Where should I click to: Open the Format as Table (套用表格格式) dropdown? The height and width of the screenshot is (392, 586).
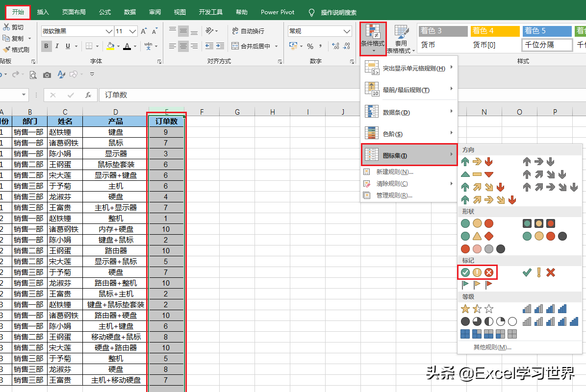click(401, 39)
